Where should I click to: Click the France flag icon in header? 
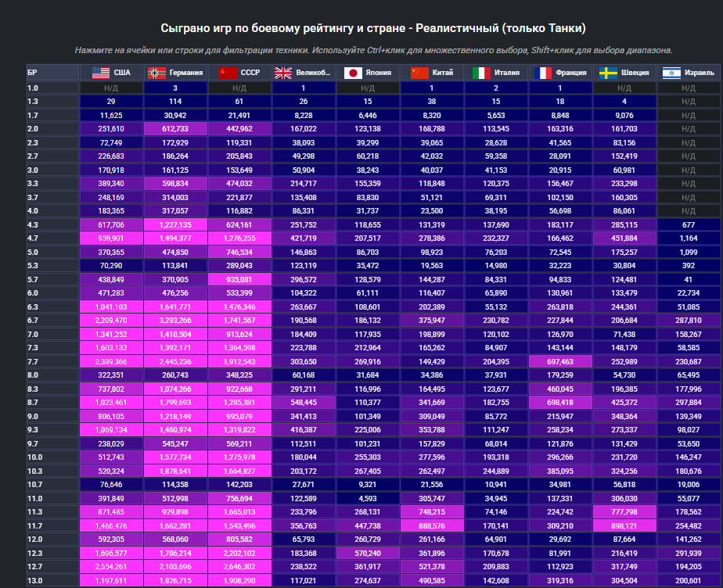pyautogui.click(x=542, y=73)
